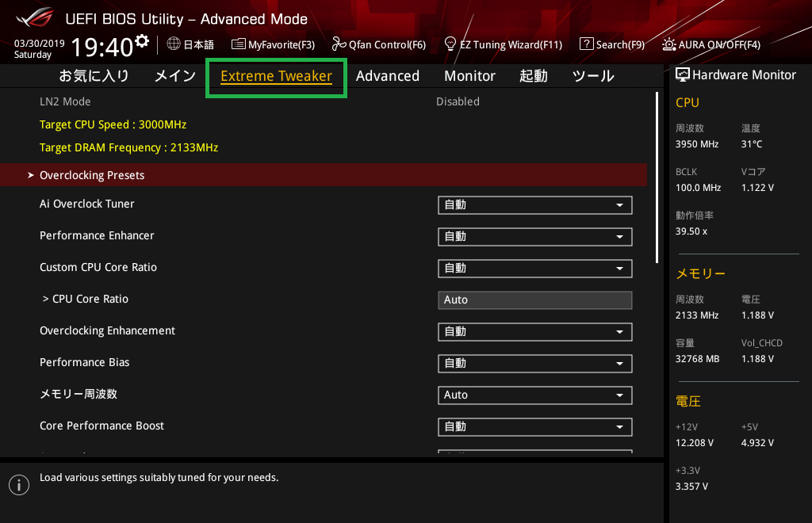The width and height of the screenshot is (812, 523).
Task: Click the Overclocking Enhancement label
Action: [x=107, y=330]
